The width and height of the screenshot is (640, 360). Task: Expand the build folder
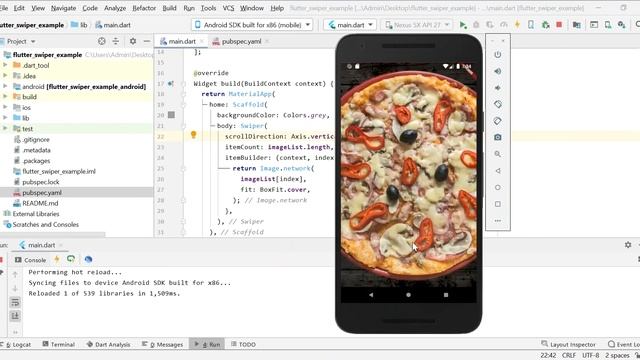pyautogui.click(x=5, y=97)
